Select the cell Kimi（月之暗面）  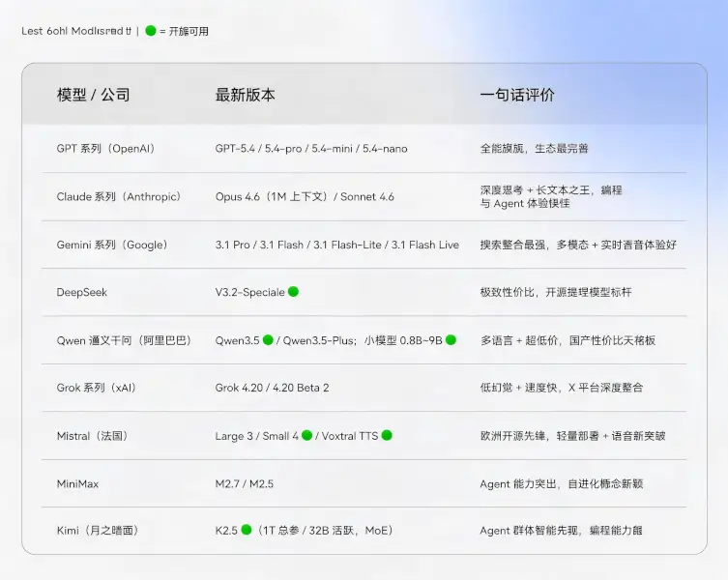[98, 531]
